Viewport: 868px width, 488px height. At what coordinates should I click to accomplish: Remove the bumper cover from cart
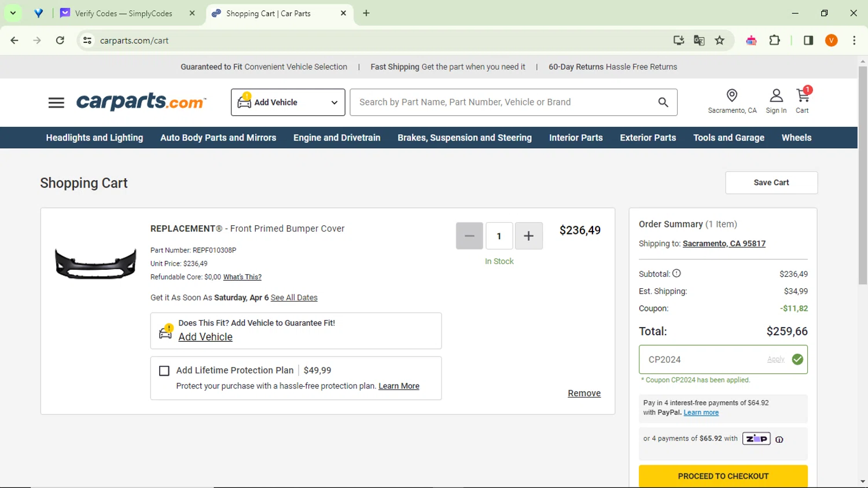tap(584, 393)
